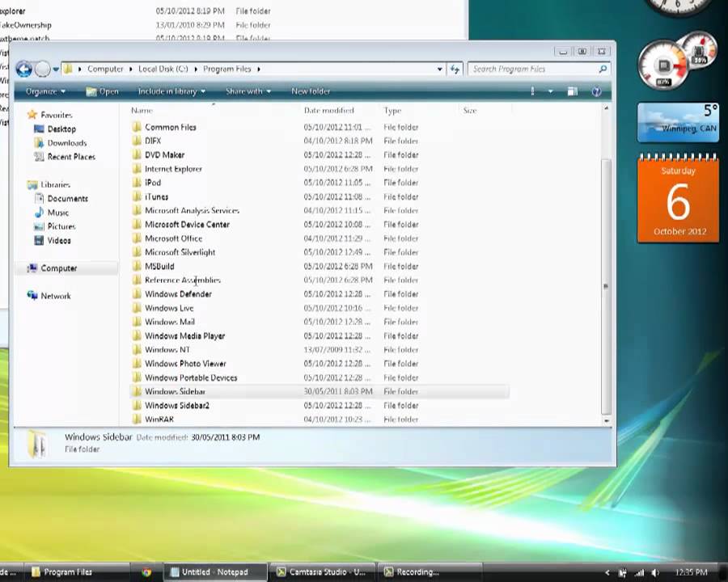Open the Music library in the sidebar
The width and height of the screenshot is (728, 582).
click(57, 212)
